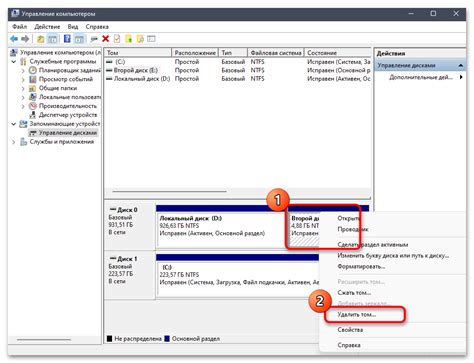Click the folder search toolbar icon
Screen dimensions: 474x363
tap(140, 39)
